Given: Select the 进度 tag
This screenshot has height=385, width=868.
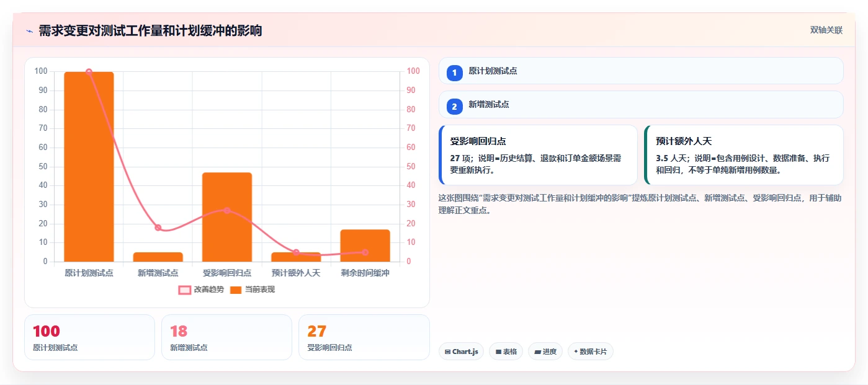Looking at the screenshot, I should pos(545,352).
